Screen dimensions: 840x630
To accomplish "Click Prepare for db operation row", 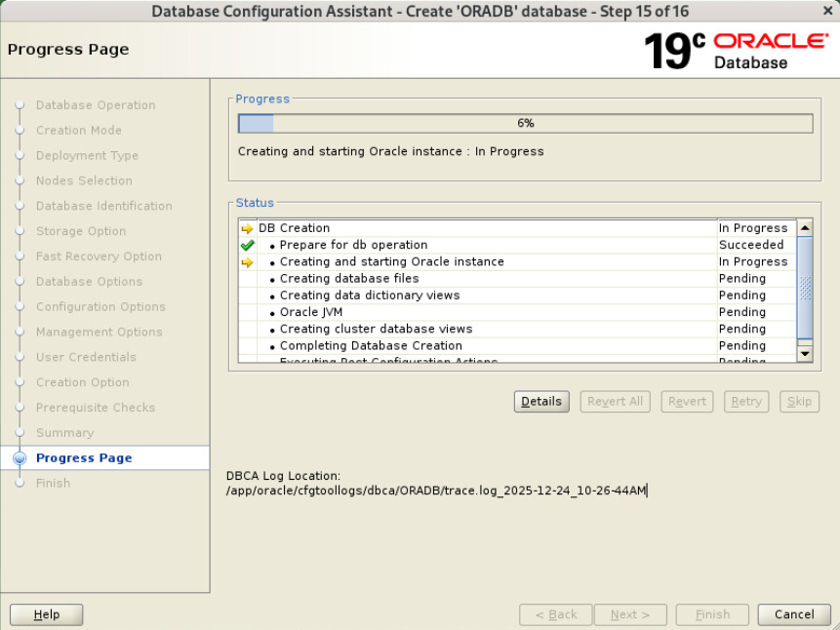I will coord(517,245).
